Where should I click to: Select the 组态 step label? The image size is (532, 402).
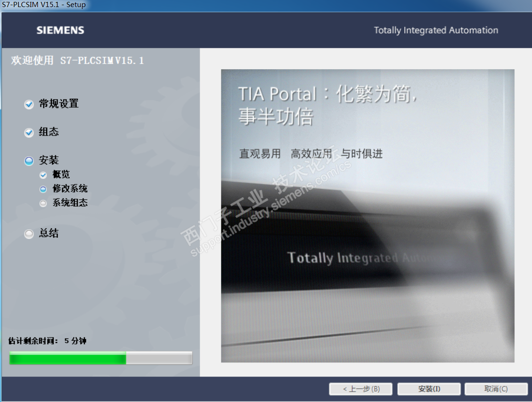[49, 132]
